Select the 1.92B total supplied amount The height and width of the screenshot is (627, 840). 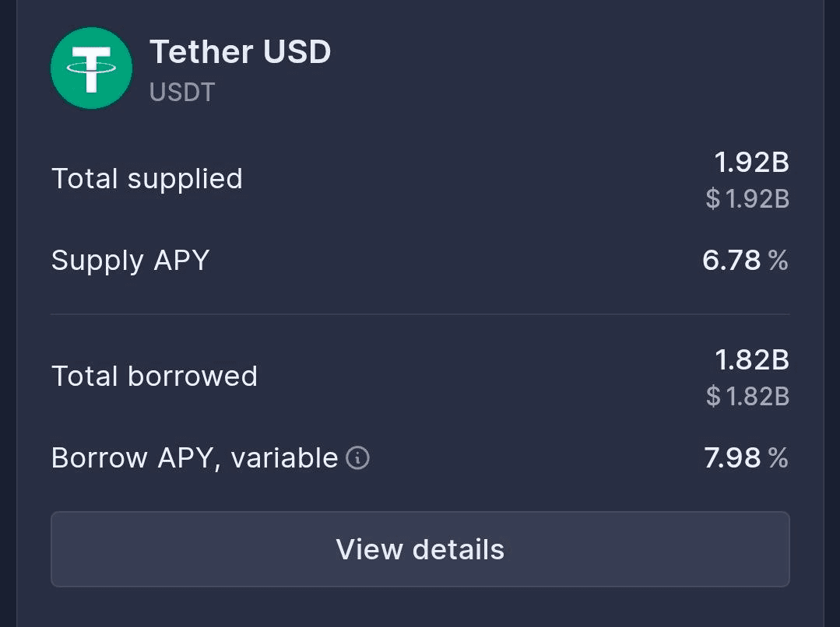[751, 163]
